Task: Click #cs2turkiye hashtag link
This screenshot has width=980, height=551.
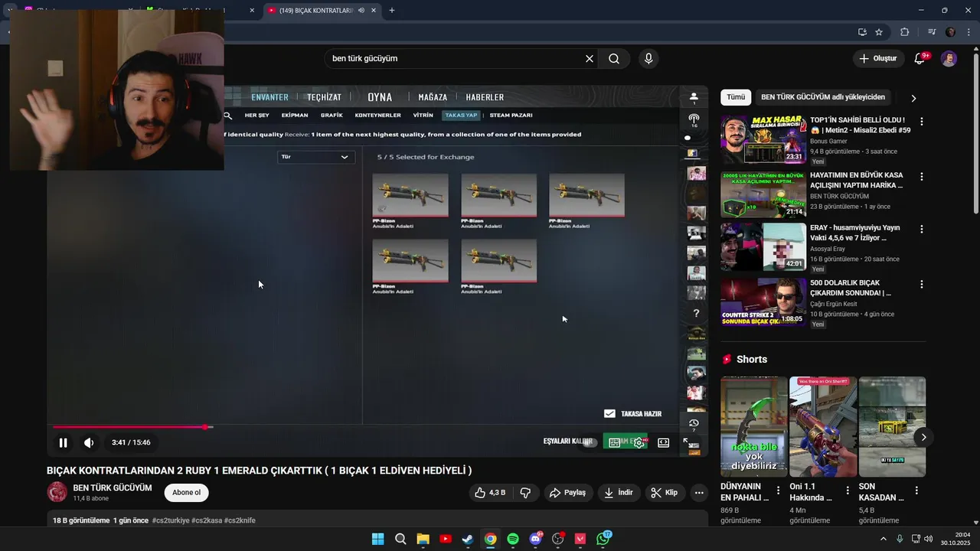Action: coord(171,520)
